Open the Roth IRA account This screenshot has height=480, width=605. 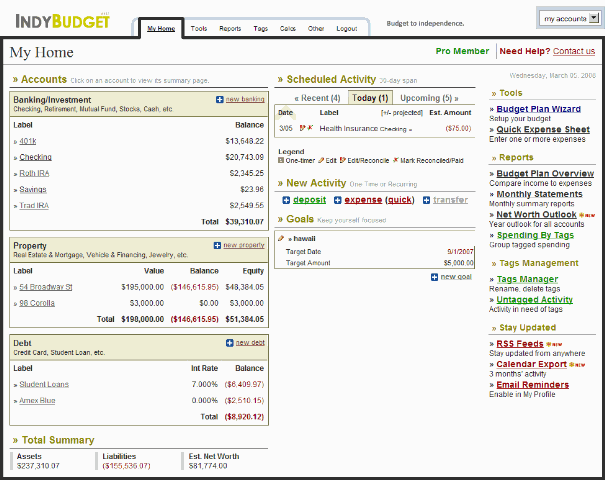35,173
